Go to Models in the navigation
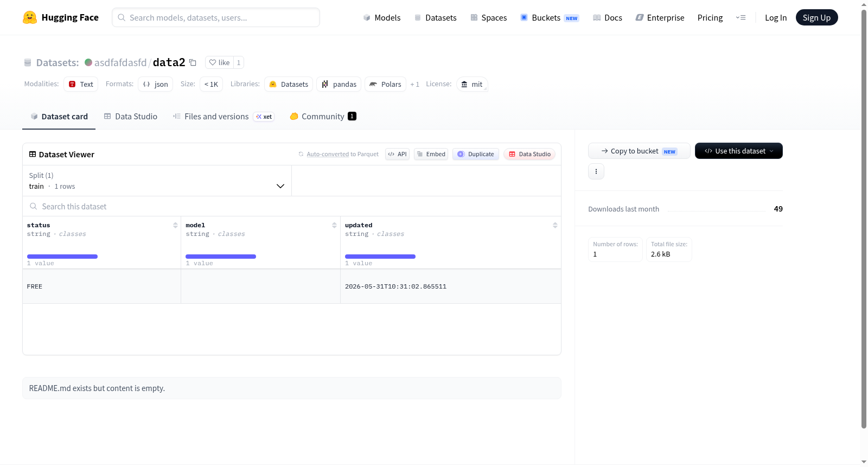 (x=382, y=18)
